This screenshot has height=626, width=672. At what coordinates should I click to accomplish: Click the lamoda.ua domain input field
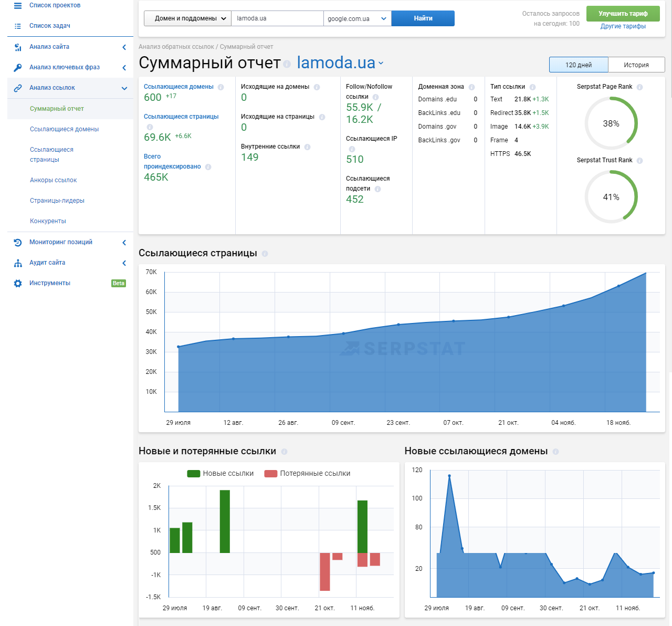click(x=277, y=18)
